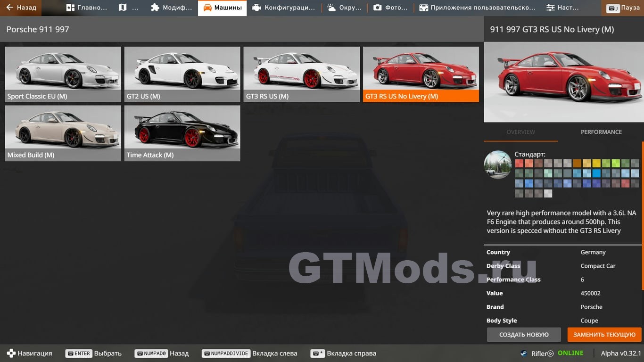Click the Вкладка справа hint
Image resolution: width=644 pixels, height=362 pixels.
coord(343,353)
